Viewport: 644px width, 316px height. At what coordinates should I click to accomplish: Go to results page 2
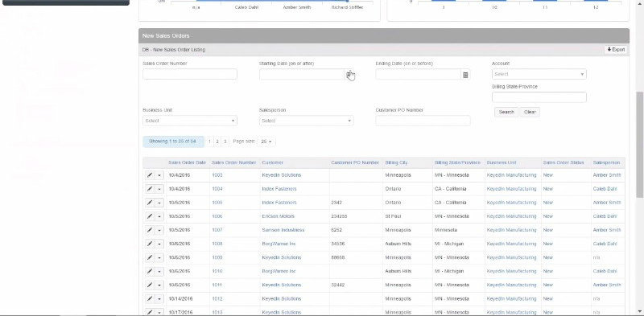pyautogui.click(x=217, y=142)
